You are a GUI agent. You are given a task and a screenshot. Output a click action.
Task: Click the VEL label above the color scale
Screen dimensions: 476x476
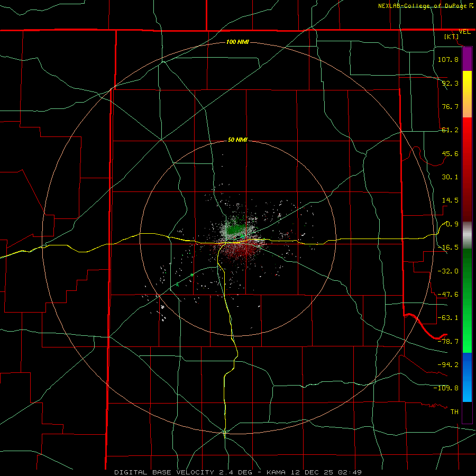coord(464,32)
